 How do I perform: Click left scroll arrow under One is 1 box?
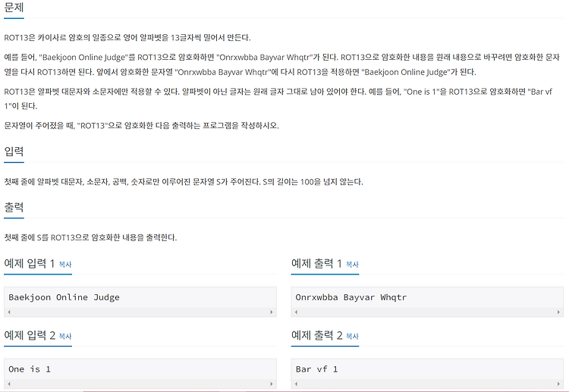click(9, 384)
